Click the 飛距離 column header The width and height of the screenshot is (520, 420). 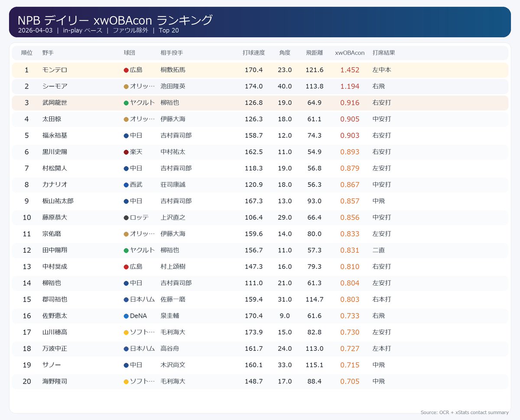[314, 53]
